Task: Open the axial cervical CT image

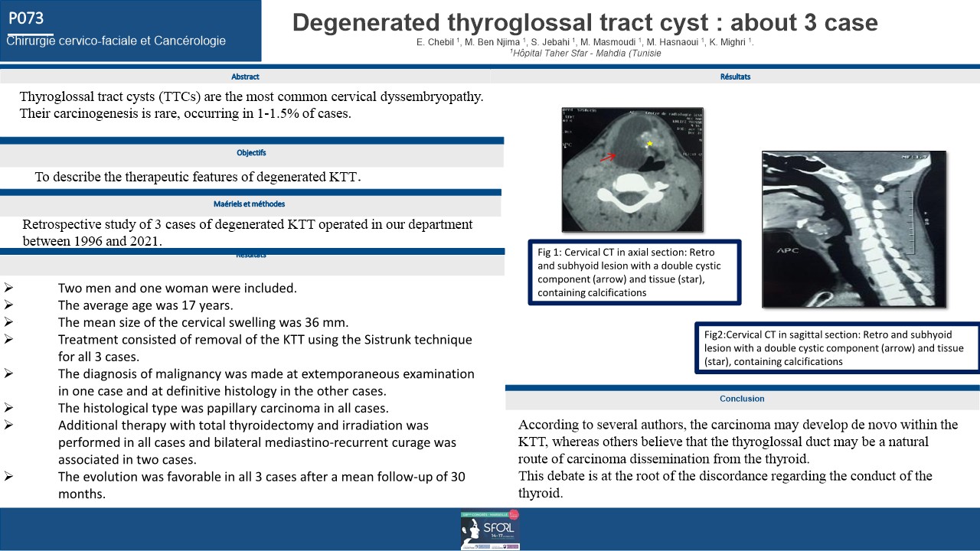Action: (632, 169)
